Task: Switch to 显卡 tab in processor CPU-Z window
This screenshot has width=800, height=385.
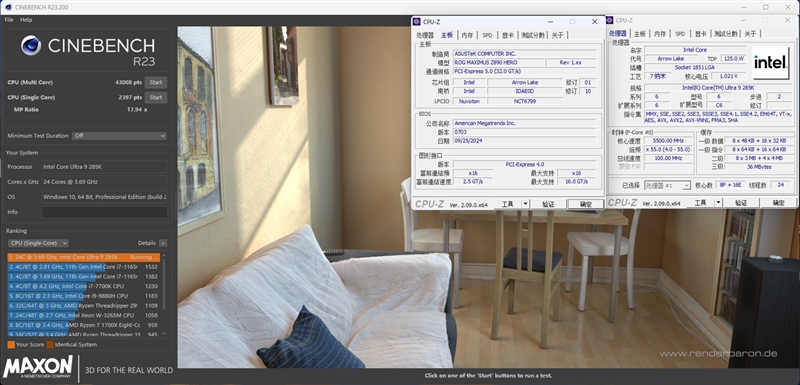Action: coord(700,34)
